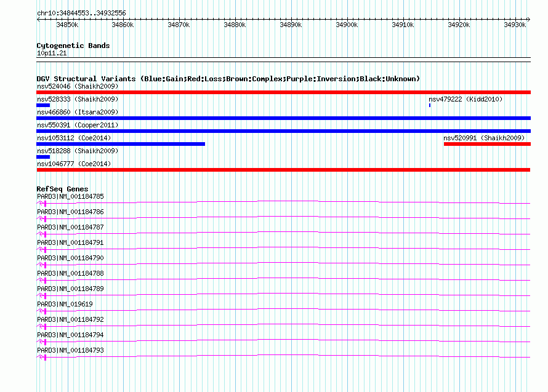This screenshot has height=392, width=548.
Task: Click the exon arrow glyph of NM_001184792
Action: point(42,326)
